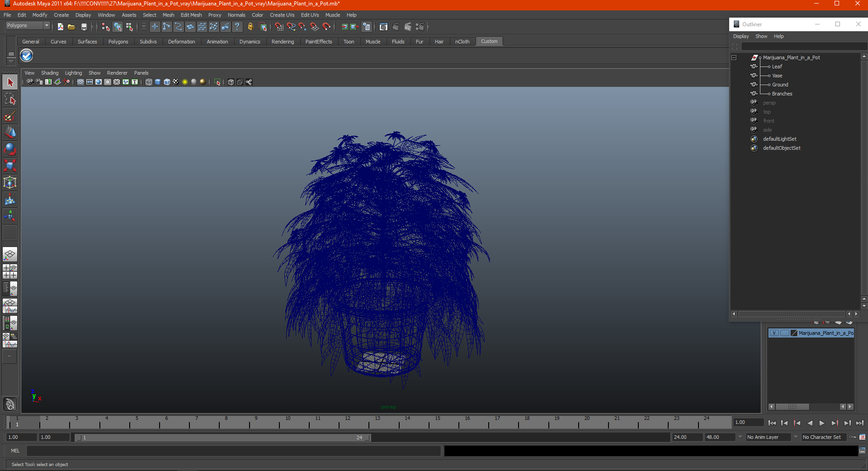Activate the Rotate tool sphere icon
Viewport: 868px width, 471px height.
pyautogui.click(x=10, y=149)
